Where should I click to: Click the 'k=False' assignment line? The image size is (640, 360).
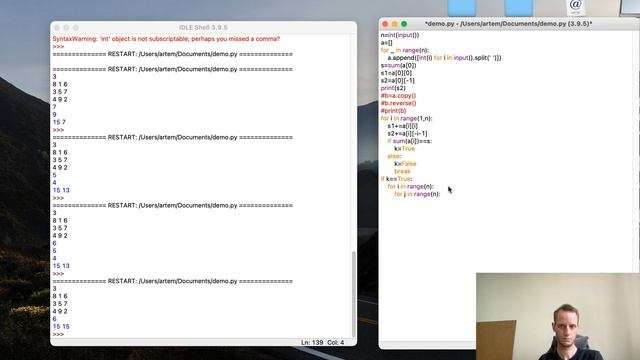pyautogui.click(x=405, y=164)
